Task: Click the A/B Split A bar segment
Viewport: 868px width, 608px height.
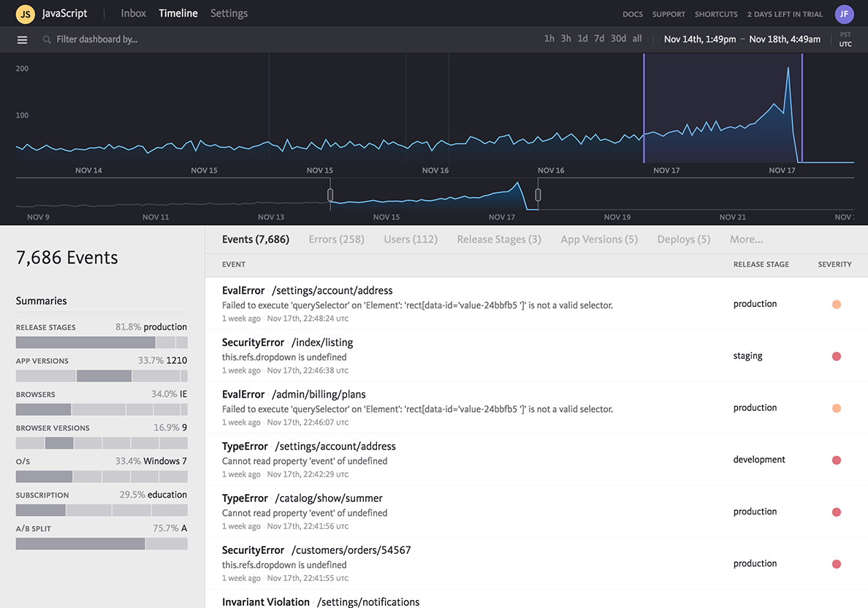Action: [x=80, y=544]
